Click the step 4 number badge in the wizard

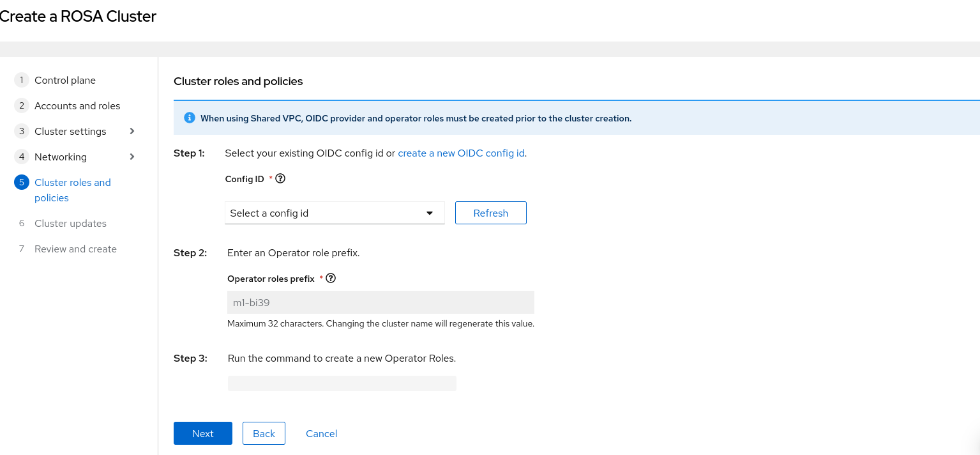coord(21,157)
